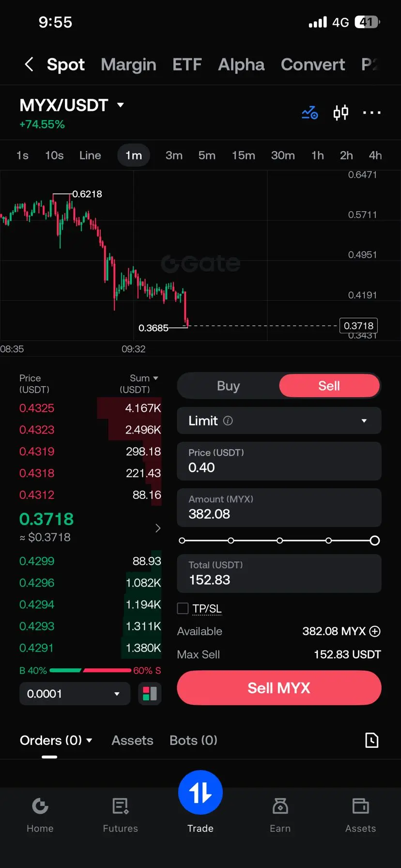Viewport: 401px width, 868px height.
Task: Select the 3m chart interval
Action: 174,155
